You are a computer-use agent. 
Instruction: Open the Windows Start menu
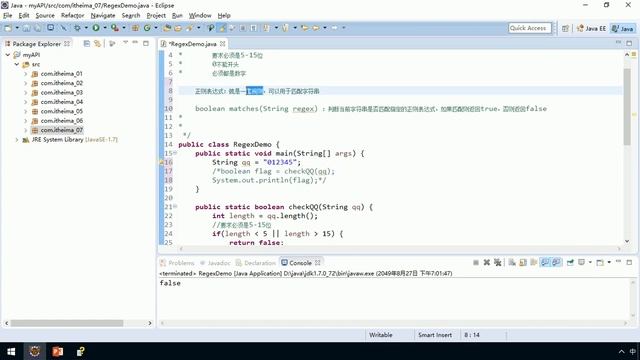11,351
